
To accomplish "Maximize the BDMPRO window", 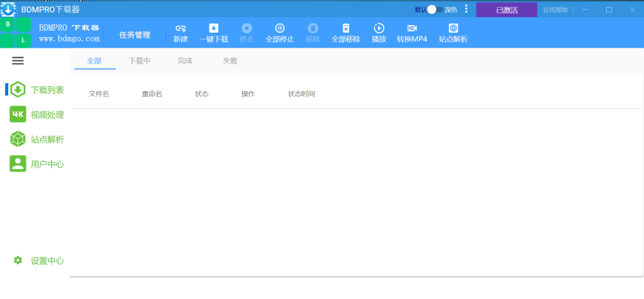I will (609, 10).
